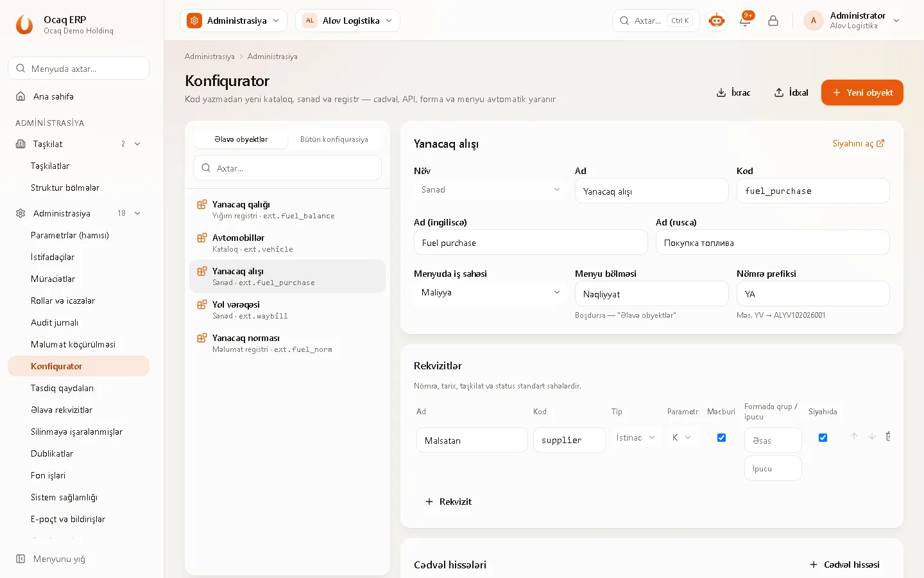Add a Cədvəl hissəsi
Viewport: 924px width, 578px height.
[844, 565]
